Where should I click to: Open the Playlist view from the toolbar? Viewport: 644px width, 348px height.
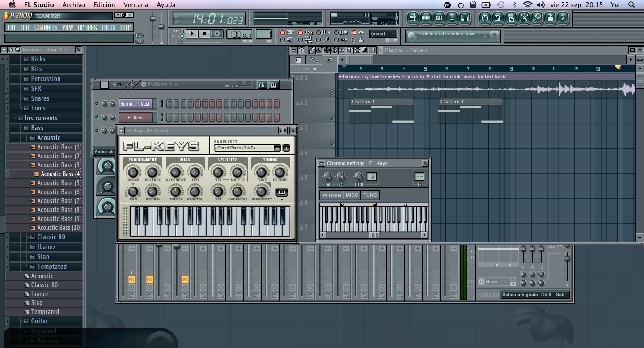(413, 18)
